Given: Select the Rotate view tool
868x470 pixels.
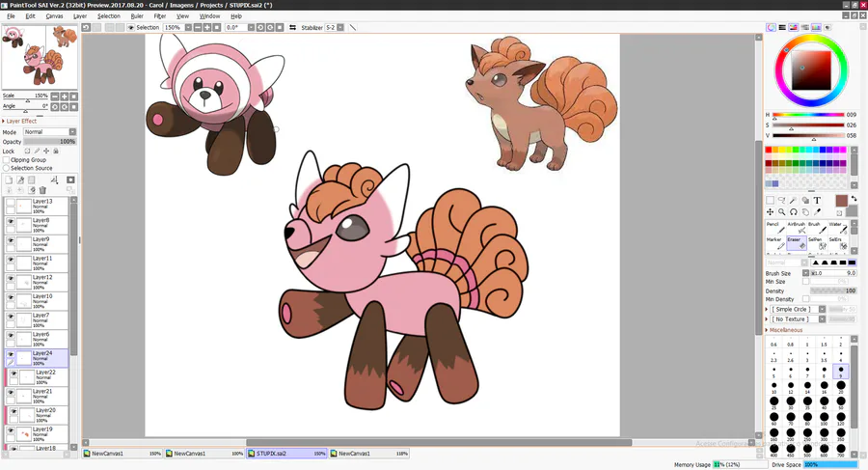Looking at the screenshot, I should tap(794, 211).
